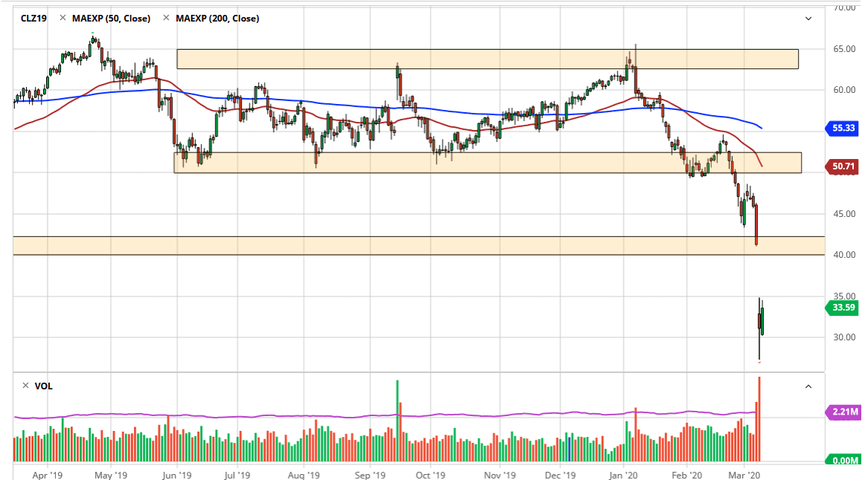Image resolution: width=868 pixels, height=480 pixels.
Task: Click the Jul '19 date axis label
Action: pyautogui.click(x=237, y=475)
